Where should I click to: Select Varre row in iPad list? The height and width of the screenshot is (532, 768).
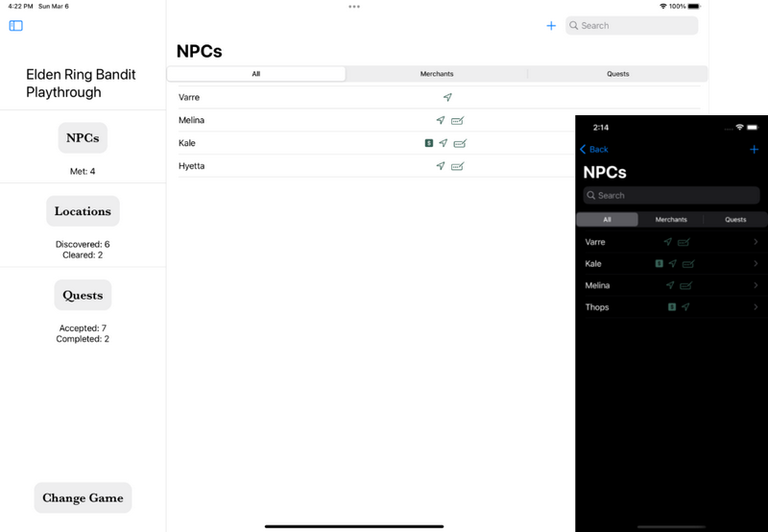coord(439,97)
